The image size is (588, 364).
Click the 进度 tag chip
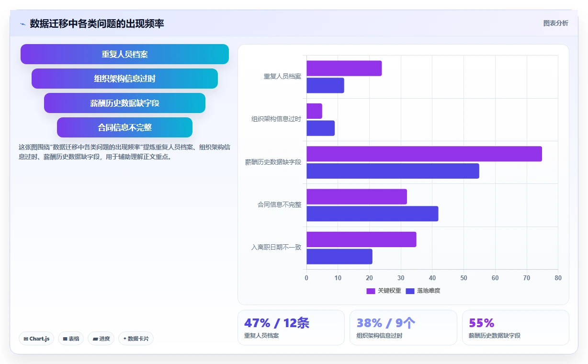click(x=101, y=339)
